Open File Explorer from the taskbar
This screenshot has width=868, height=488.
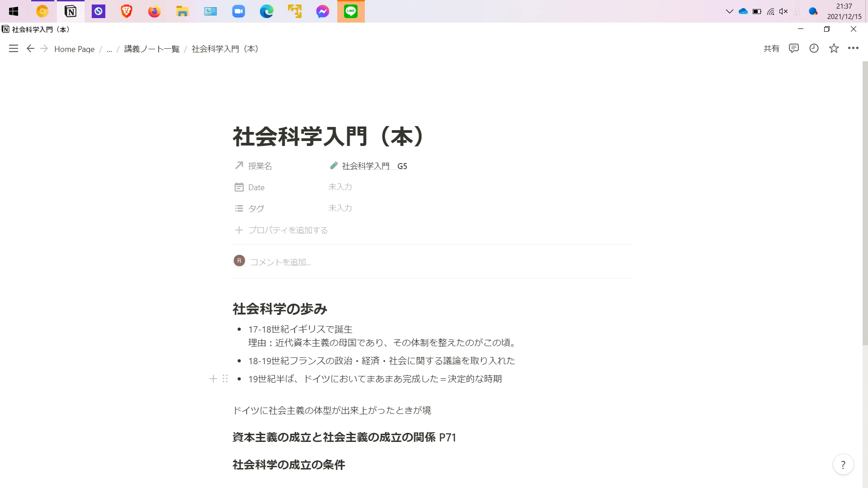click(183, 11)
